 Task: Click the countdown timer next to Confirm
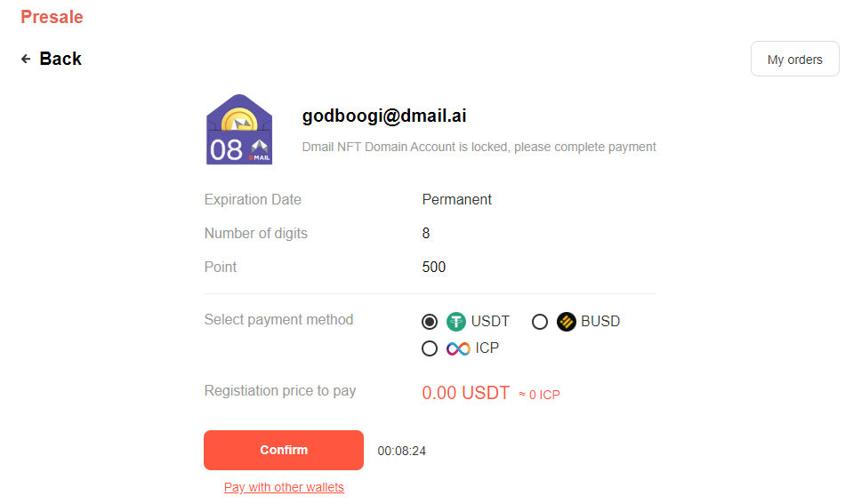pyautogui.click(x=402, y=451)
